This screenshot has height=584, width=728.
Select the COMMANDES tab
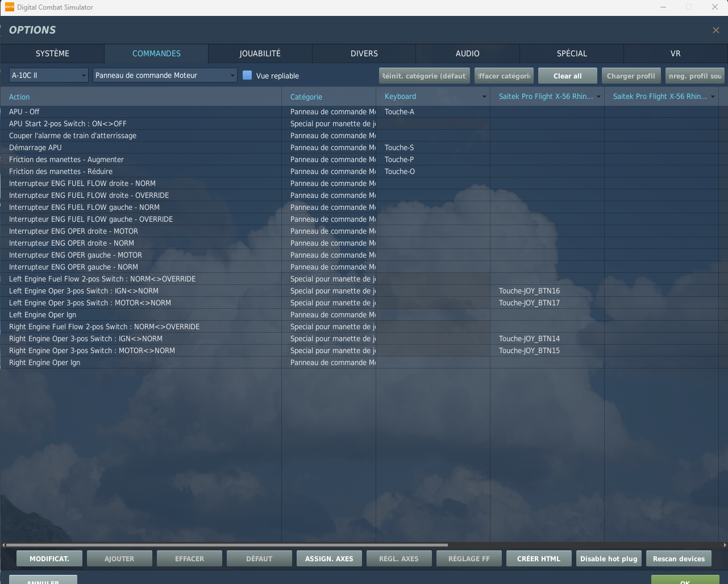(156, 53)
